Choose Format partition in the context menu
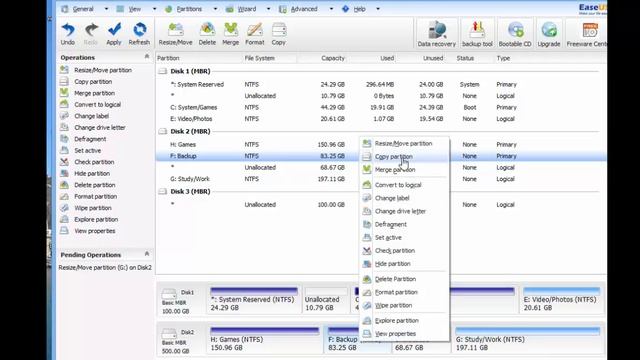640x360 pixels. tap(404, 292)
